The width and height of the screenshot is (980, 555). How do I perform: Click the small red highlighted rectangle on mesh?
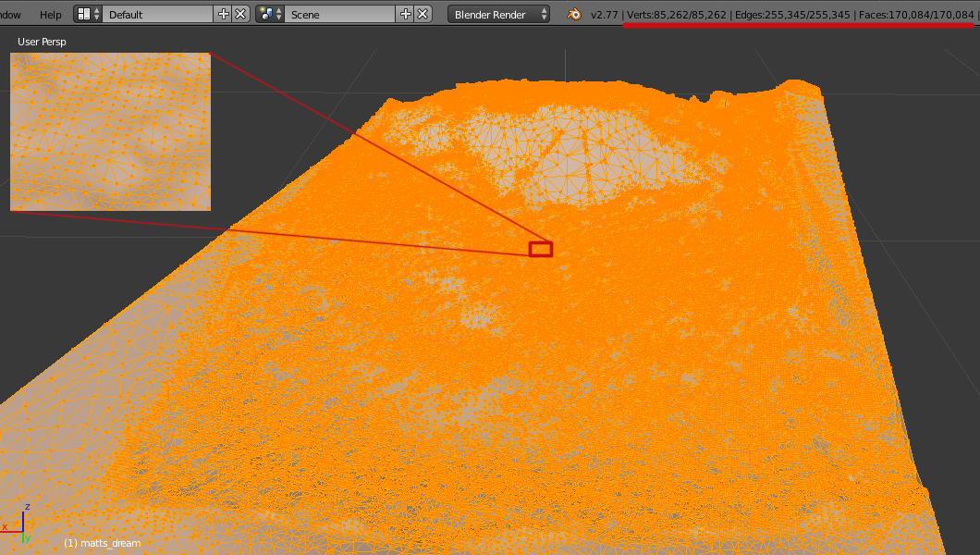[540, 249]
